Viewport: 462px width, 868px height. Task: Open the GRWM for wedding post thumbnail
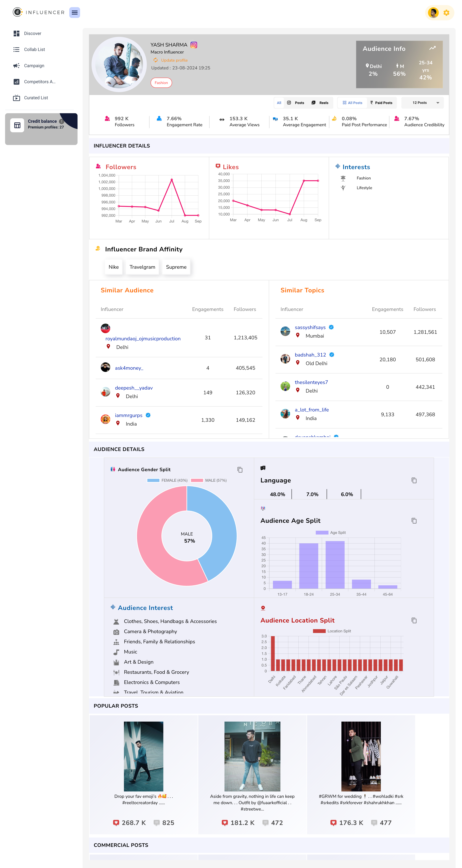(x=361, y=757)
